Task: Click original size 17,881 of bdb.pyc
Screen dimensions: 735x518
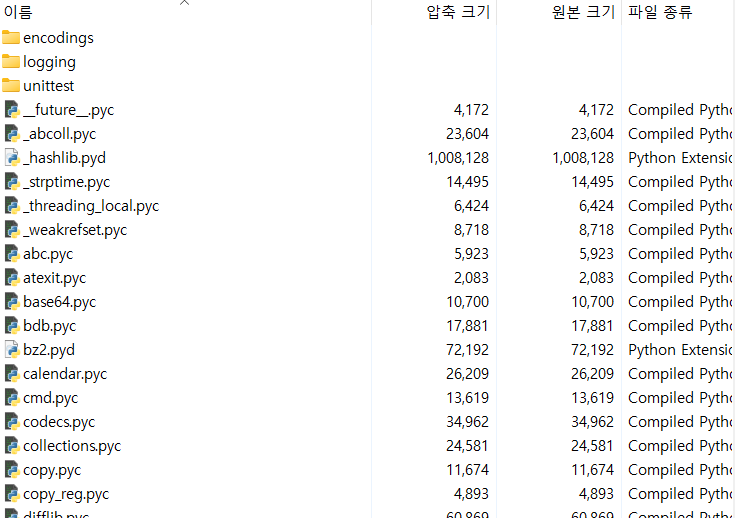Action: 592,326
